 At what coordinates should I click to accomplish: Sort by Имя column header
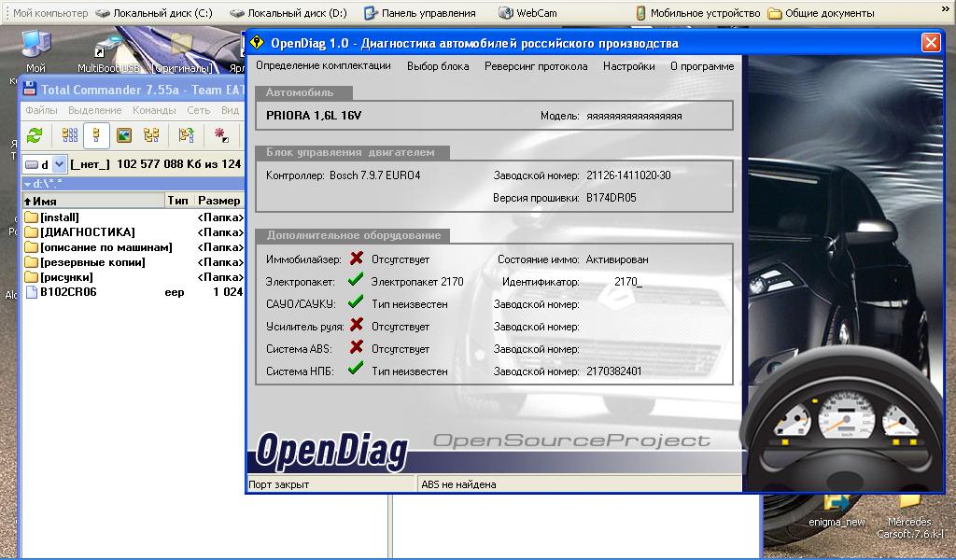click(x=93, y=201)
